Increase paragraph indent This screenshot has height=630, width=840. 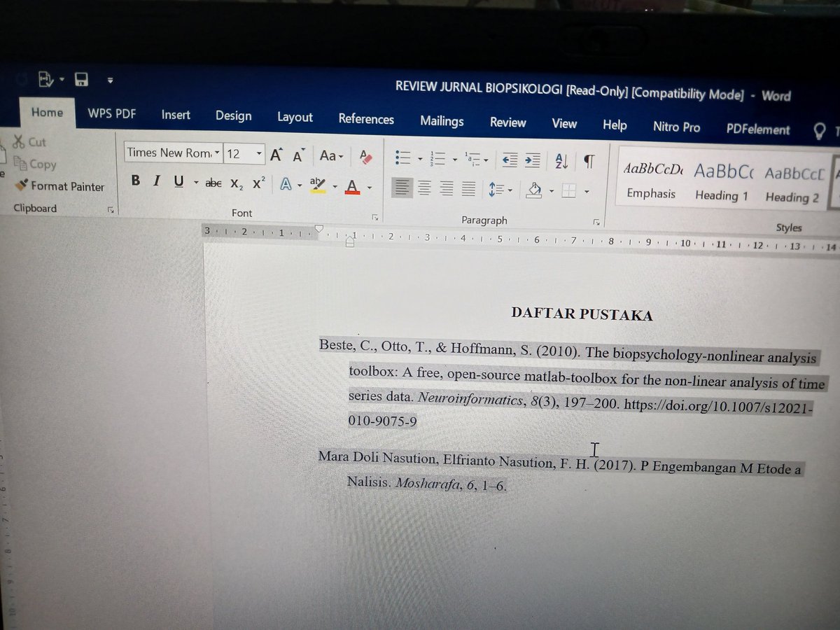click(x=533, y=160)
